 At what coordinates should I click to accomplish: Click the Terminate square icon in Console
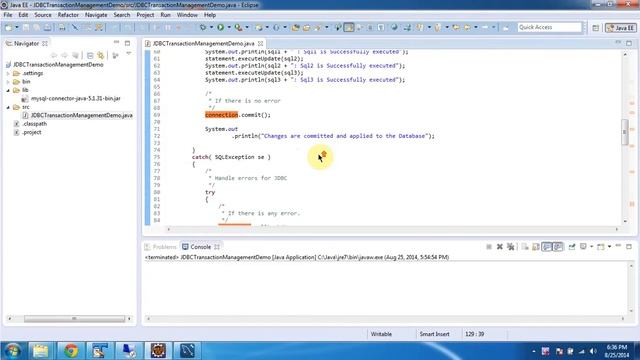tap(489, 247)
